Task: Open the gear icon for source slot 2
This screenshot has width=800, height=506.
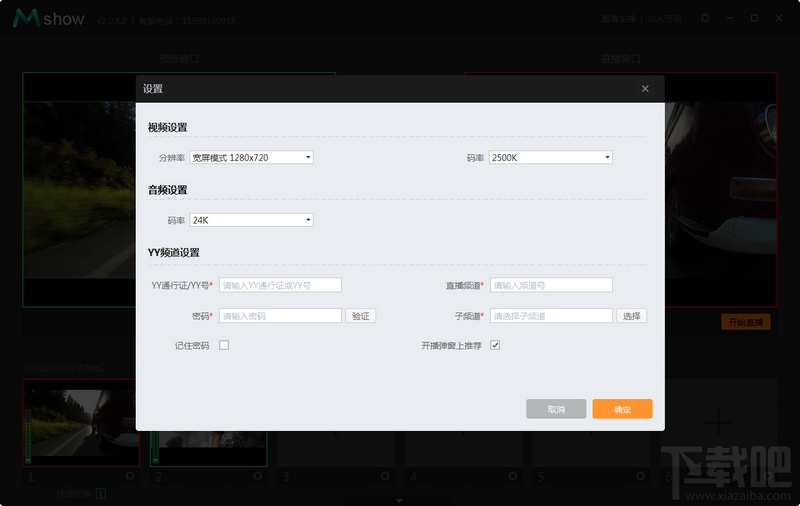Action: 258,476
